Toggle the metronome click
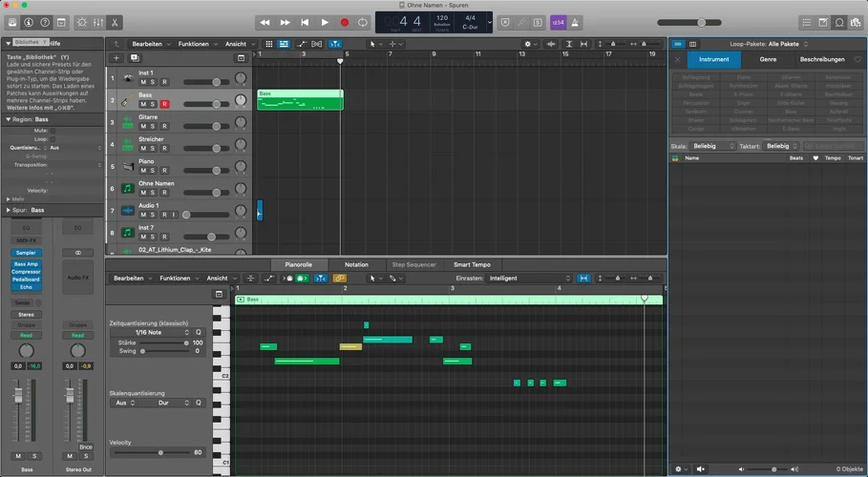The height and width of the screenshot is (477, 868). coord(577,22)
